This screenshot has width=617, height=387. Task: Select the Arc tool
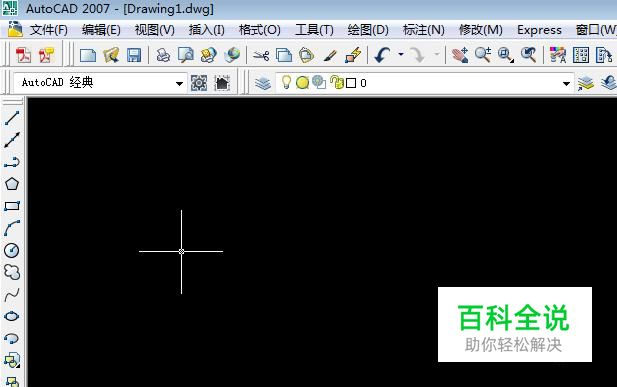12,228
